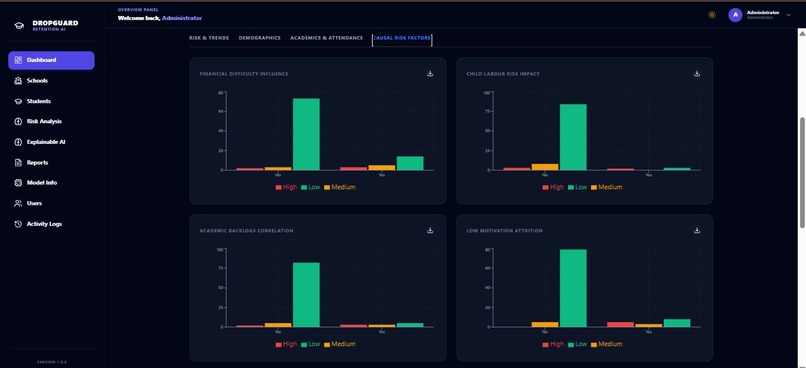Screen dimensions: 806x368
Task: Switch to the Risk & Trends tab
Action: [x=209, y=38]
